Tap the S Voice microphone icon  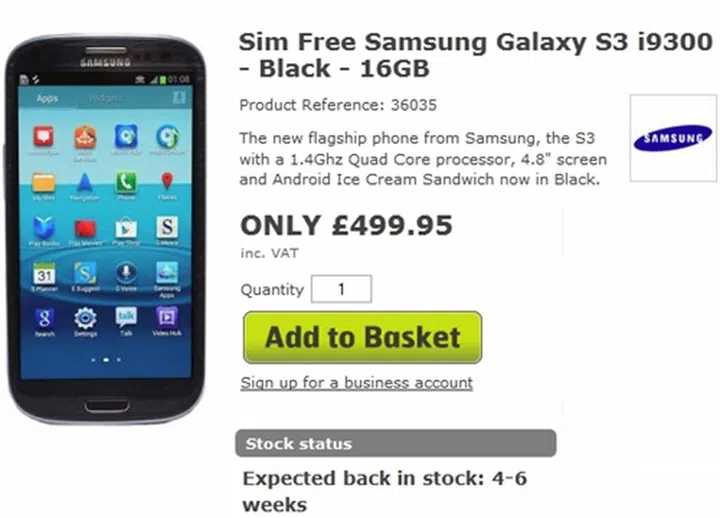click(126, 273)
